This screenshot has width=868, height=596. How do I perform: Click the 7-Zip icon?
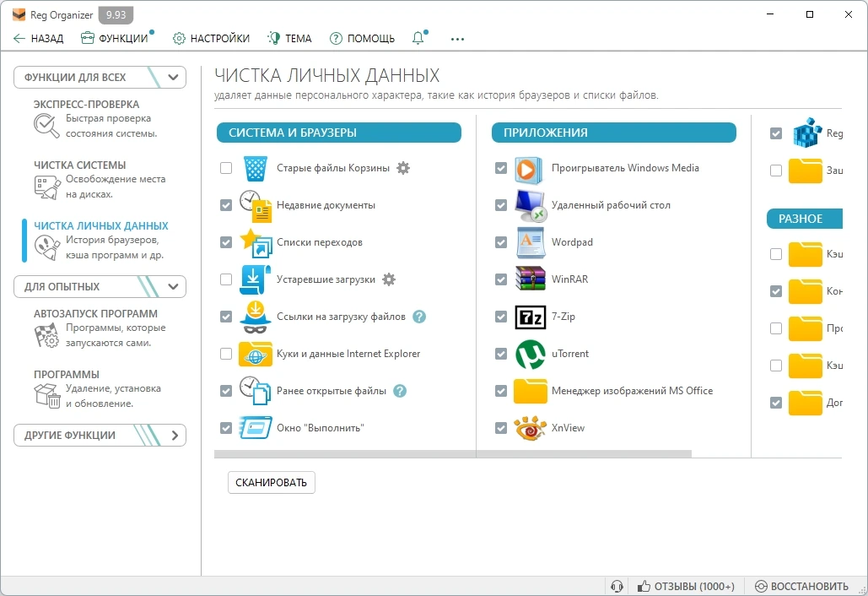(x=531, y=317)
